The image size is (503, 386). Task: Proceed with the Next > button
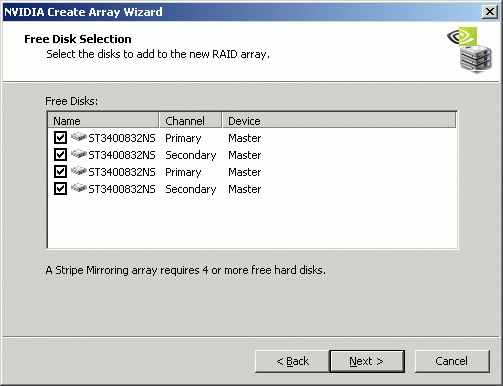click(367, 361)
